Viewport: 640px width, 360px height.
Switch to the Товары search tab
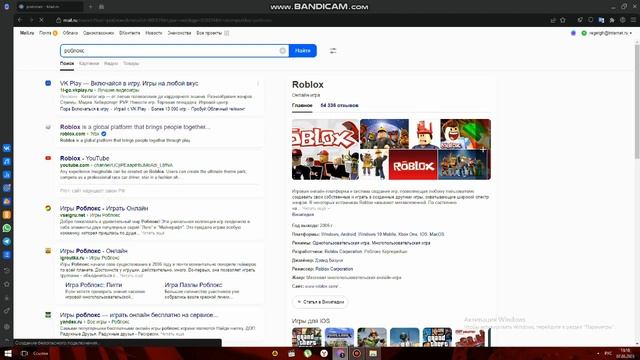click(x=131, y=64)
